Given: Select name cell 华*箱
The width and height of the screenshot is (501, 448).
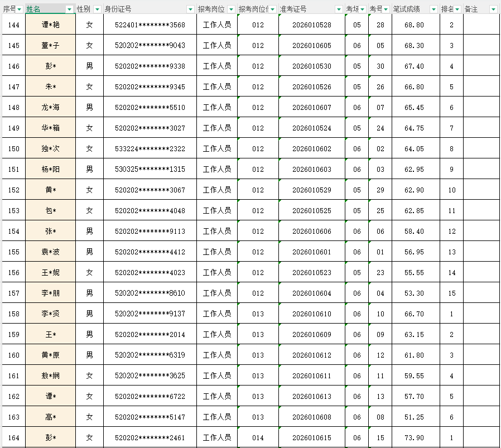Looking at the screenshot, I should coord(50,128).
